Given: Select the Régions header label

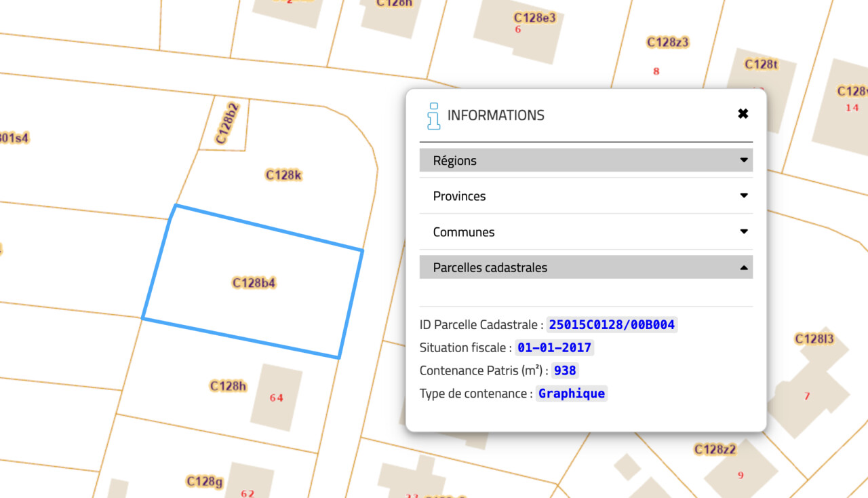Looking at the screenshot, I should tap(455, 161).
